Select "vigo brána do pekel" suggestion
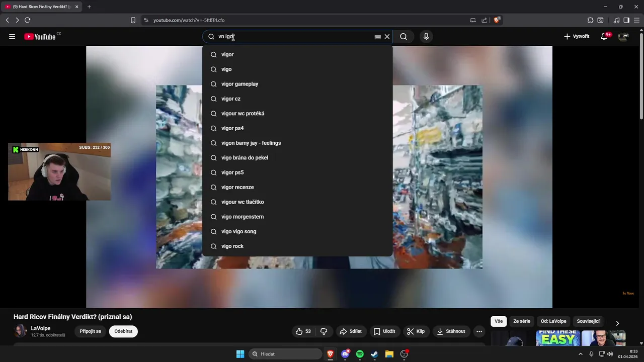Viewport: 644px width, 362px height. [x=297, y=158]
